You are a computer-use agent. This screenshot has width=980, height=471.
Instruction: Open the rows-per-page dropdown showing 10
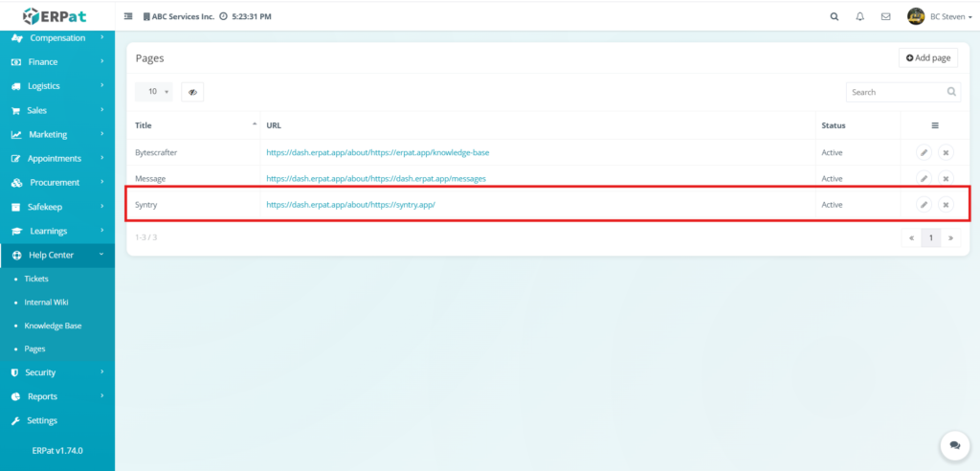click(x=154, y=92)
